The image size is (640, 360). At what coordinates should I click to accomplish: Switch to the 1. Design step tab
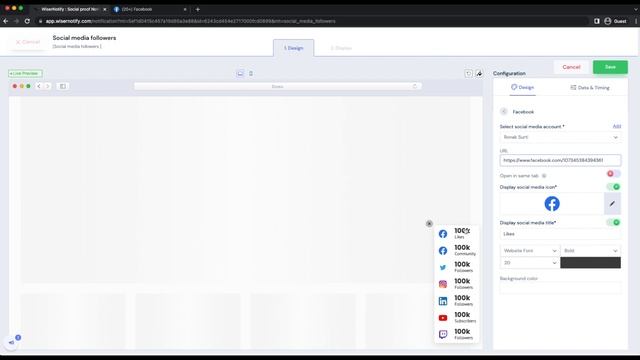point(293,48)
